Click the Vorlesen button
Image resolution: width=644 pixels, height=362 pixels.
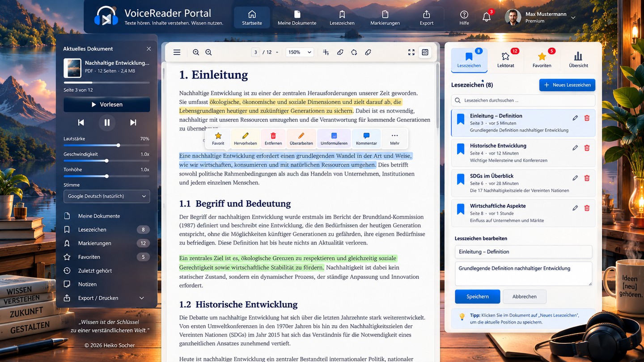107,105
